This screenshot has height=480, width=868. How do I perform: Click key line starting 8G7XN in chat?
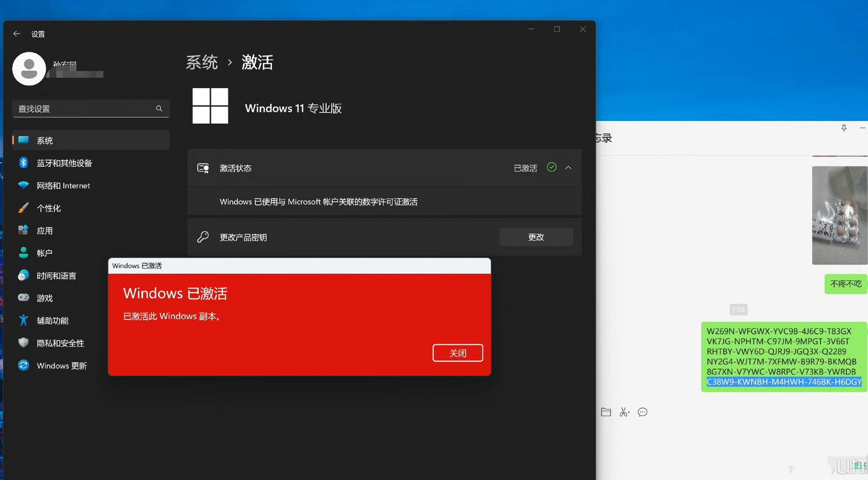click(x=781, y=372)
